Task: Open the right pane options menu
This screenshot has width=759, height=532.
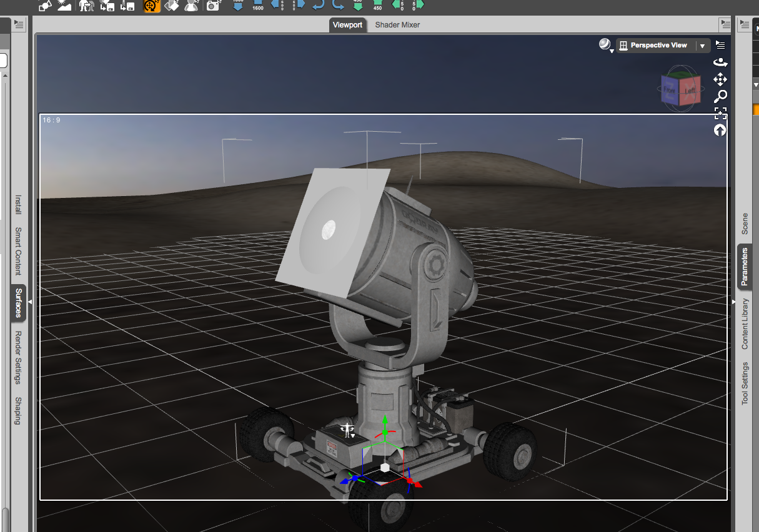Action: click(x=745, y=25)
